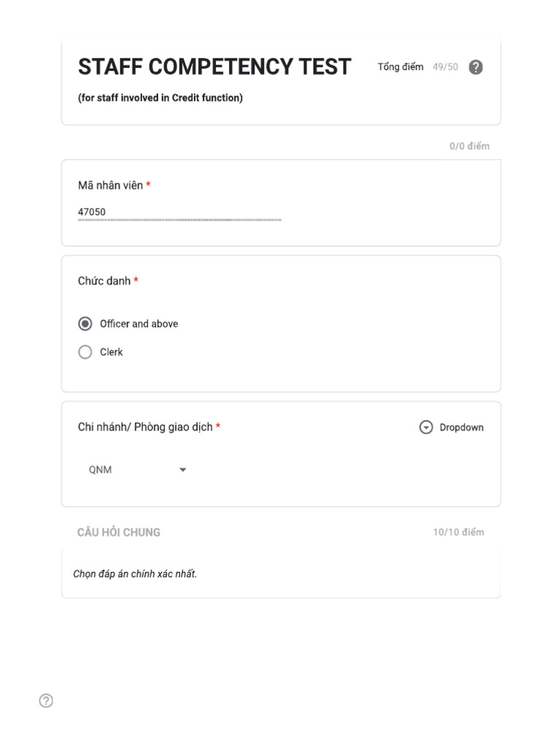Expand the QNM branch dropdown arrow

click(182, 469)
